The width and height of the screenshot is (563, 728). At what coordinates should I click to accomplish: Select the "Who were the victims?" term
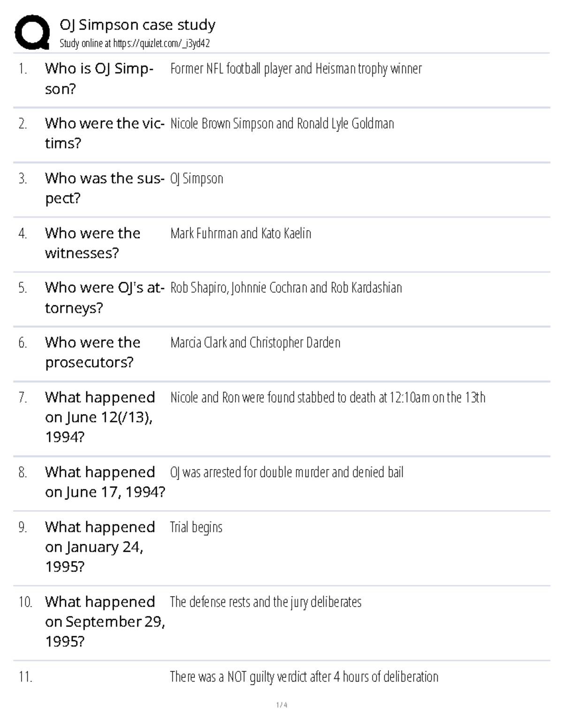pos(104,133)
